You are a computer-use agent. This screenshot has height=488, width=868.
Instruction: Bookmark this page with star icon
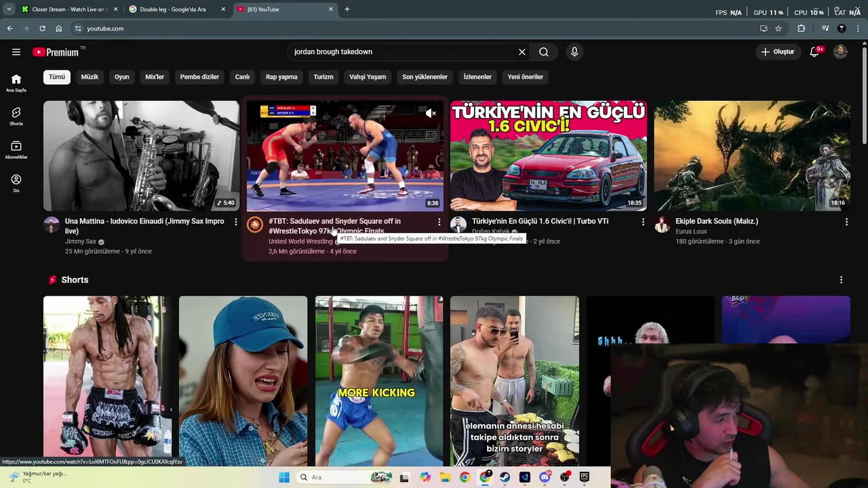(x=778, y=28)
